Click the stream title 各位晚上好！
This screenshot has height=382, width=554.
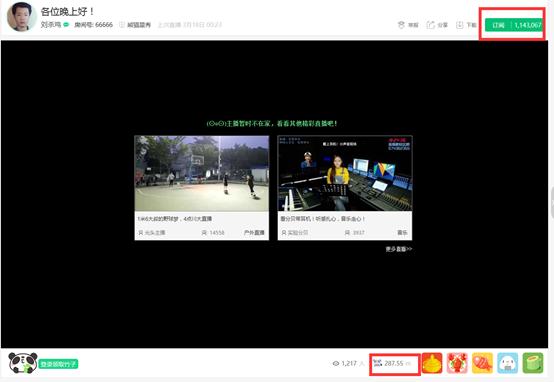[x=67, y=11]
